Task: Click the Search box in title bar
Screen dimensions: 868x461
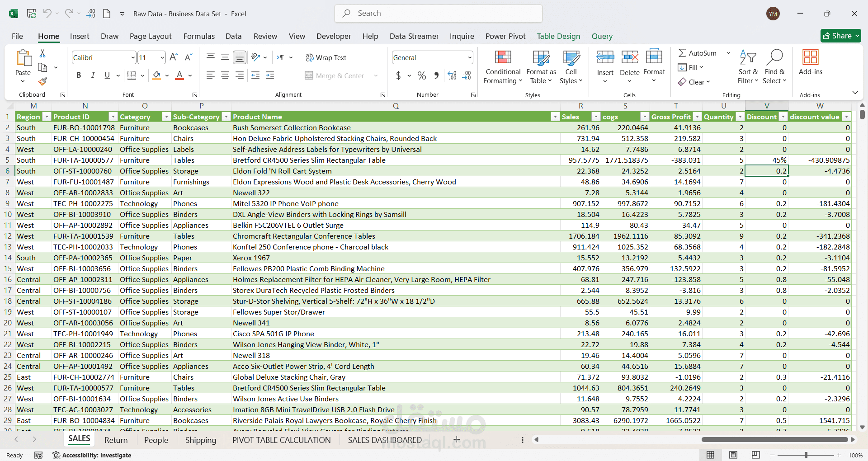Action: point(439,14)
